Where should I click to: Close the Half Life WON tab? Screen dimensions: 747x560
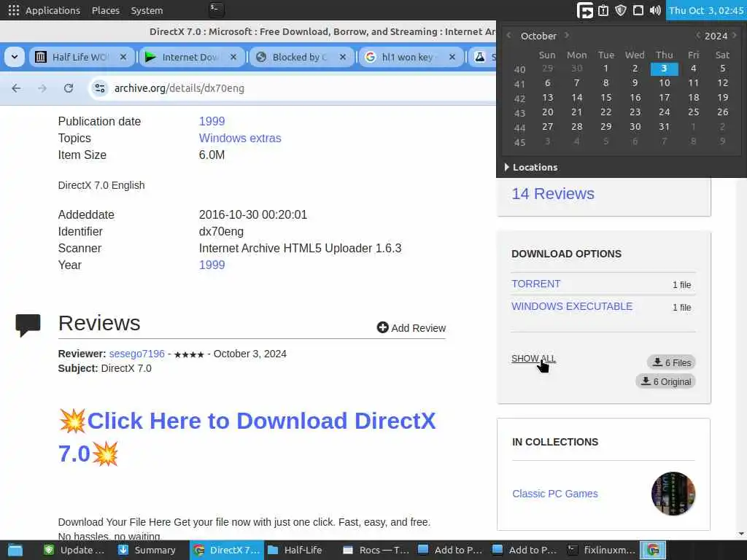pyautogui.click(x=123, y=57)
